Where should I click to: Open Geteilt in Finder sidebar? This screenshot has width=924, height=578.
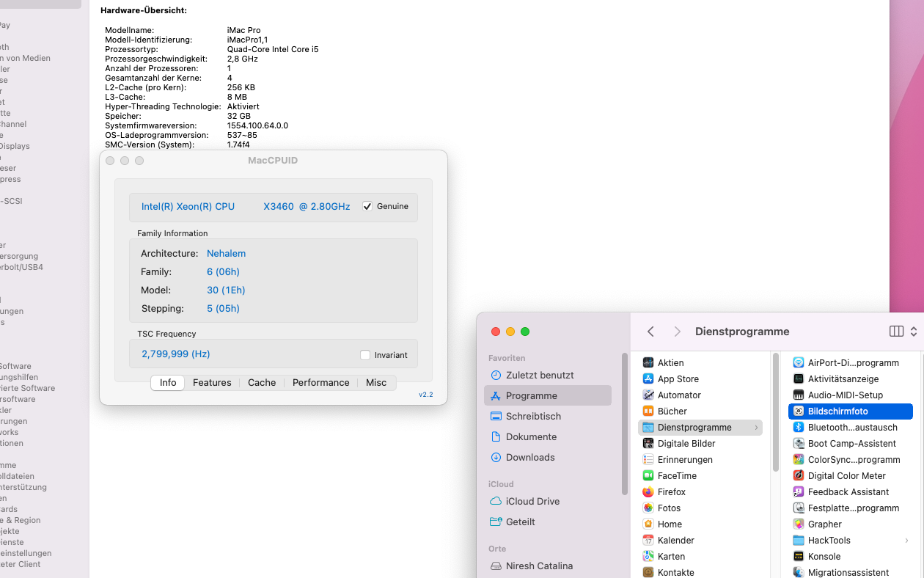point(547,522)
